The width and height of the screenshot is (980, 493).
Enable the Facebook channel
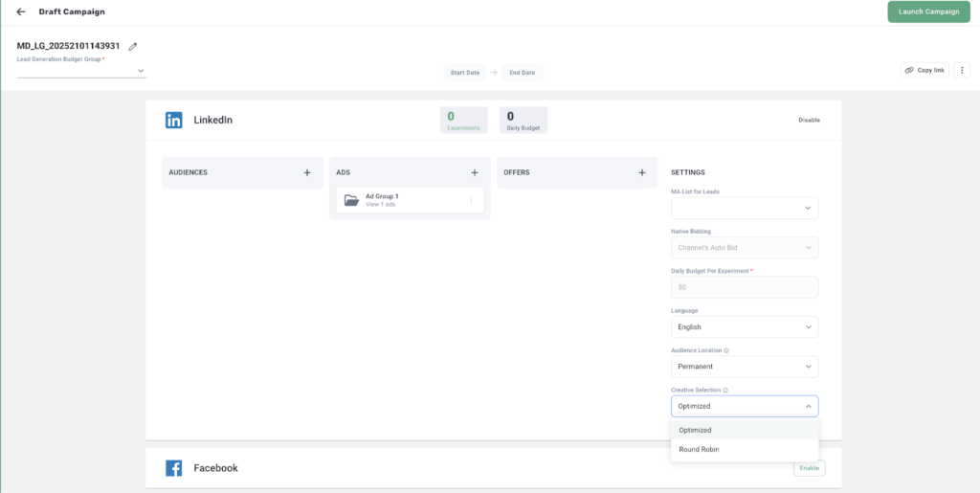click(x=810, y=468)
